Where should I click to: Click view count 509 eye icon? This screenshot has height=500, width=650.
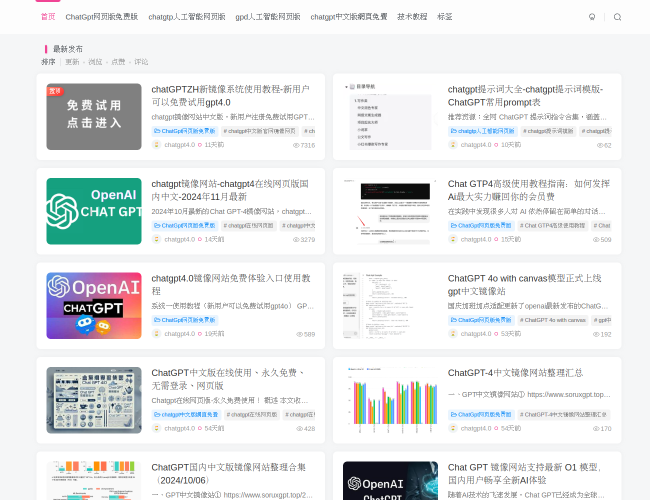click(596, 240)
